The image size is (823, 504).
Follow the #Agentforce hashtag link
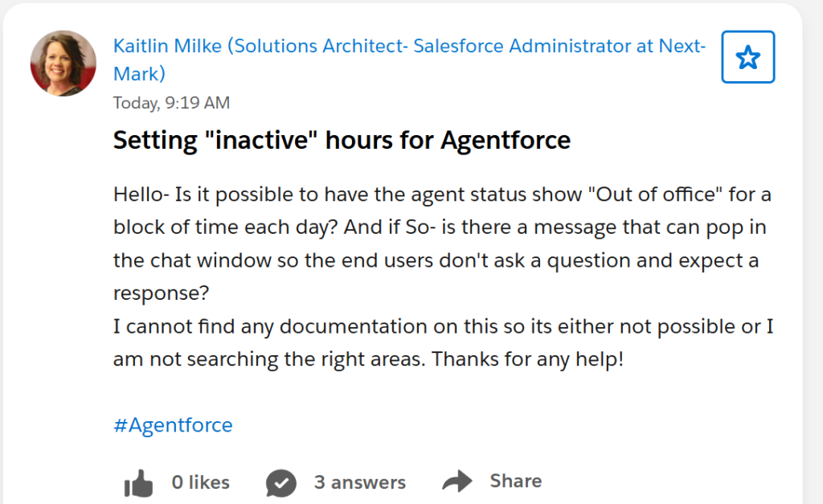[x=173, y=424]
